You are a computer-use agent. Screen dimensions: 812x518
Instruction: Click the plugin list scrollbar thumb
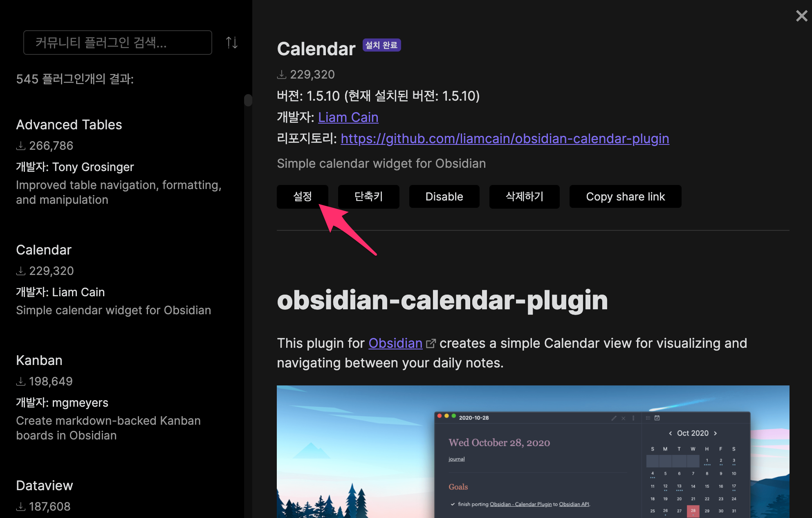(x=248, y=100)
